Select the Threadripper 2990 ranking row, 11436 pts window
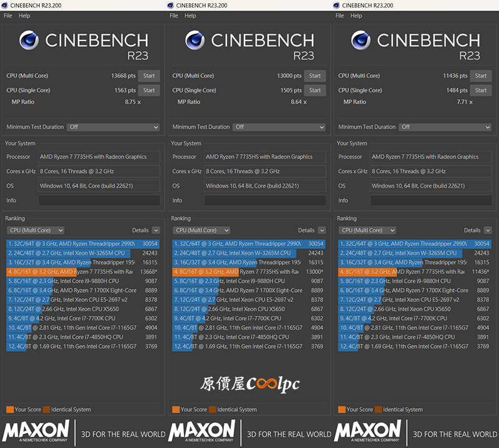 coord(415,244)
